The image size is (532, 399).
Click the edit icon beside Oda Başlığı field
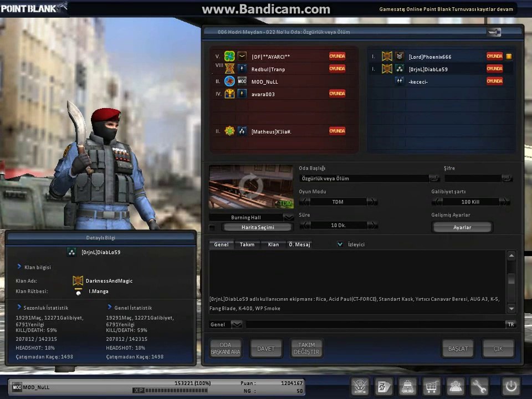click(x=434, y=178)
